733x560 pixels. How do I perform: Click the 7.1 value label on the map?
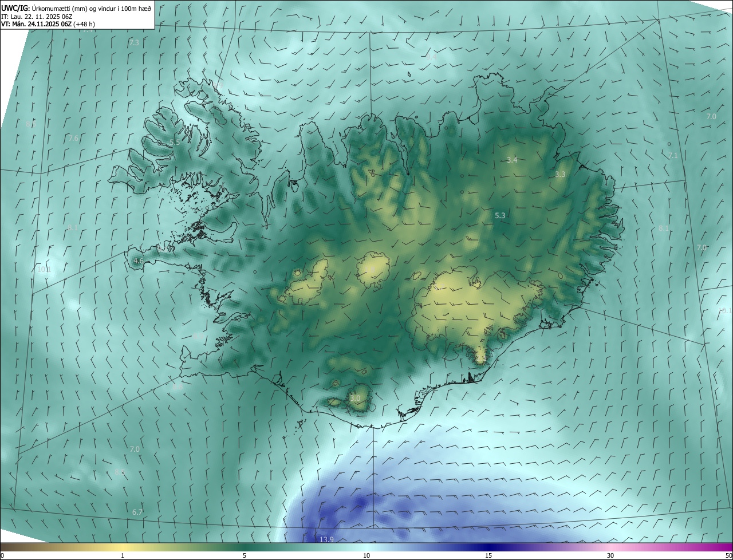tap(673, 156)
